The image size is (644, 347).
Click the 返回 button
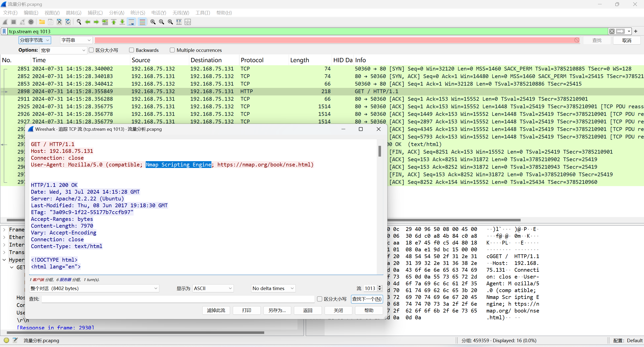click(x=308, y=310)
